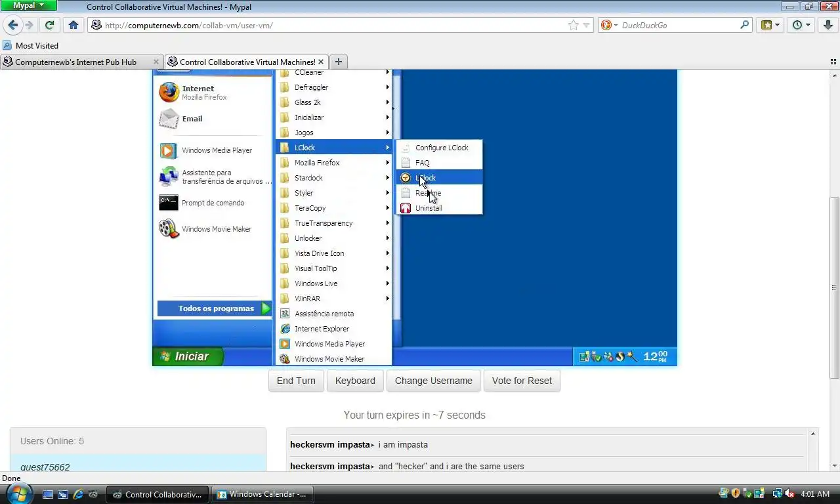Click the host taskbar volume muted icon
The image size is (840, 504).
pos(789,493)
